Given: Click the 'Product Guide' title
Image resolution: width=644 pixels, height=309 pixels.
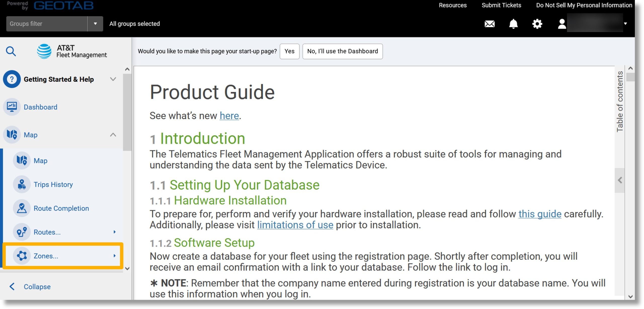Looking at the screenshot, I should (x=212, y=92).
